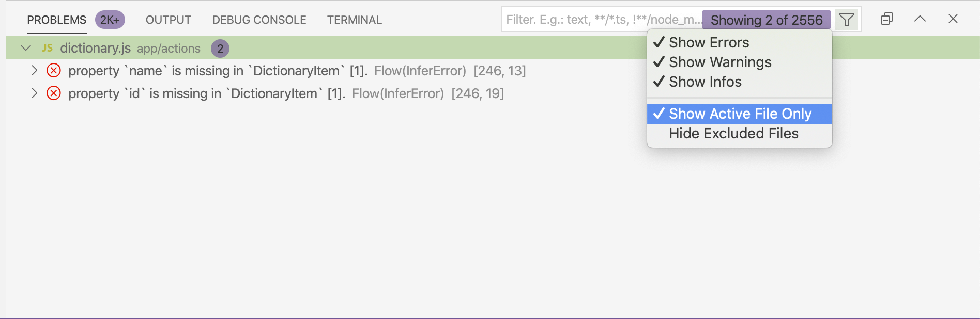Uncheck Show Errors in the filter menu

click(709, 42)
